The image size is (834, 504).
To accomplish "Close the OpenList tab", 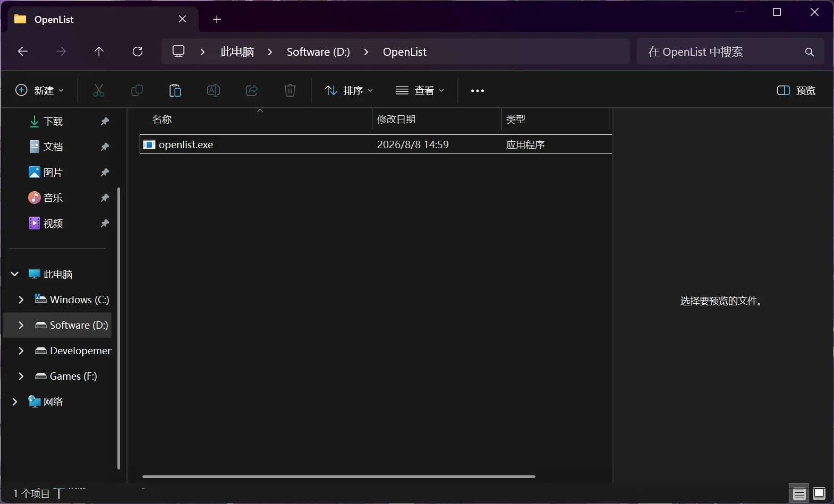I will (x=182, y=19).
